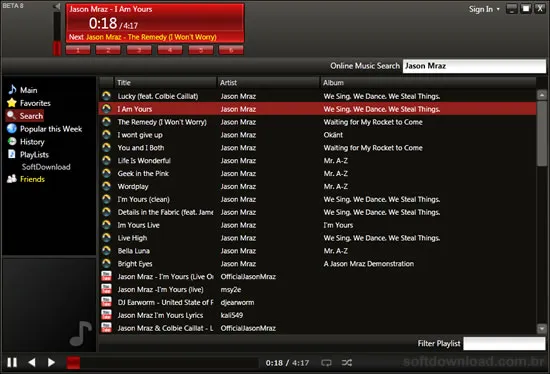Pause the current song

pos(12,362)
